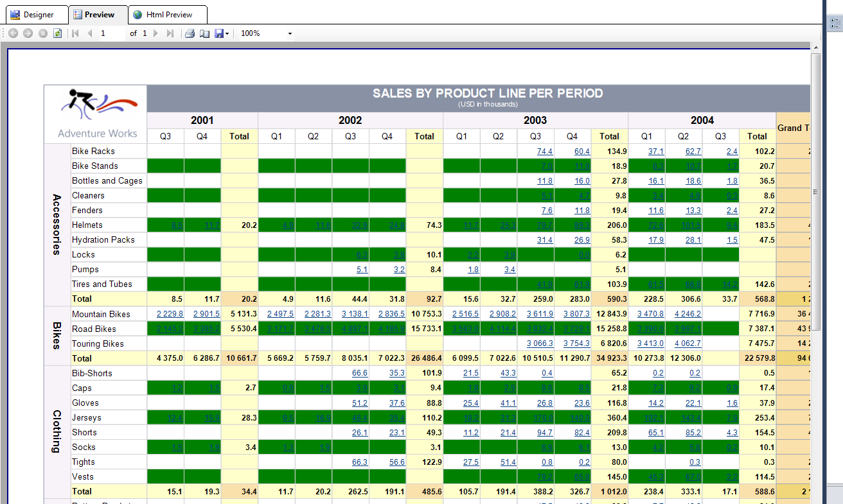Image resolution: width=843 pixels, height=504 pixels.
Task: Click the 'Bottles and Cages' row label
Action: tap(107, 180)
